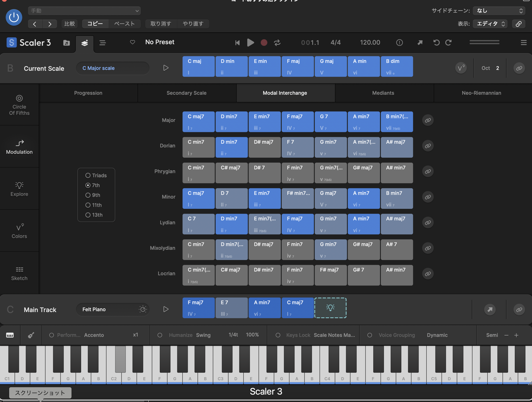Open the preset browser folder icon
The height and width of the screenshot is (402, 532).
[66, 43]
